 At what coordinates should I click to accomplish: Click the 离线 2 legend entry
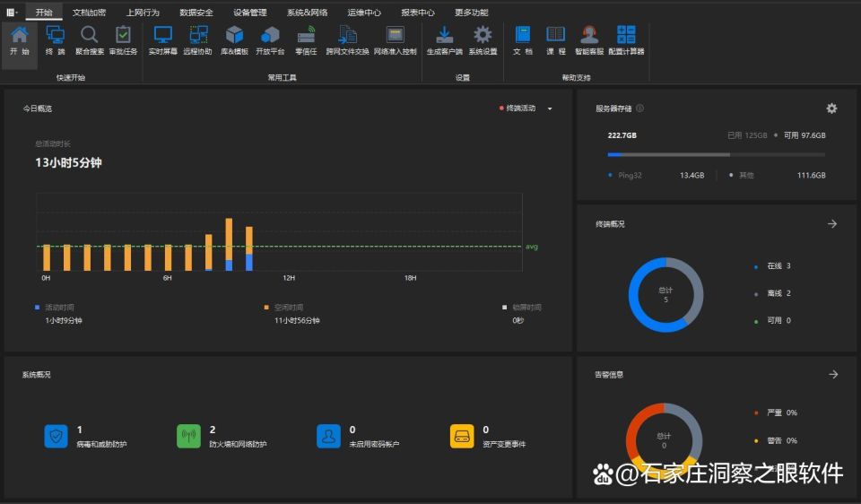773,293
